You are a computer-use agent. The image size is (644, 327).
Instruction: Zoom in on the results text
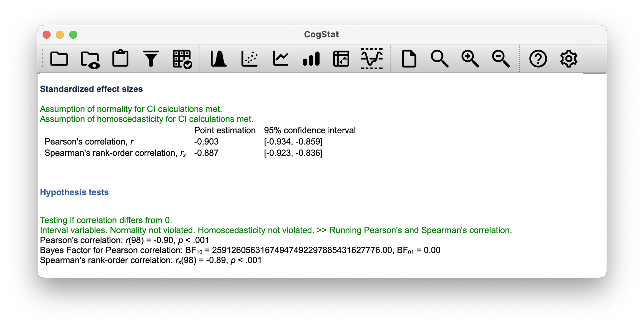470,59
